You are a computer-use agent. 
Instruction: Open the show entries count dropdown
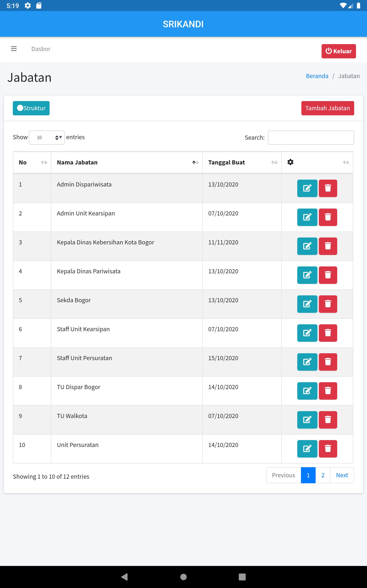(x=47, y=138)
